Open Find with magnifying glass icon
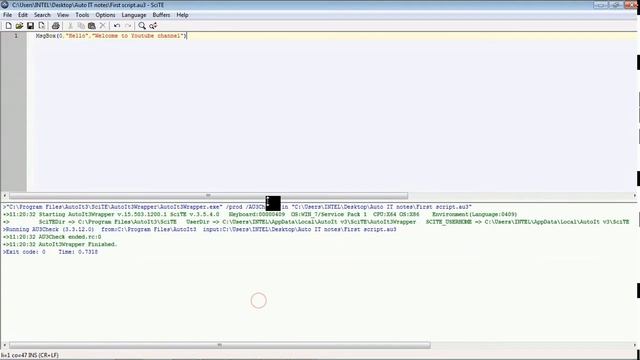Screen dimensions: 640x360 pos(142,26)
